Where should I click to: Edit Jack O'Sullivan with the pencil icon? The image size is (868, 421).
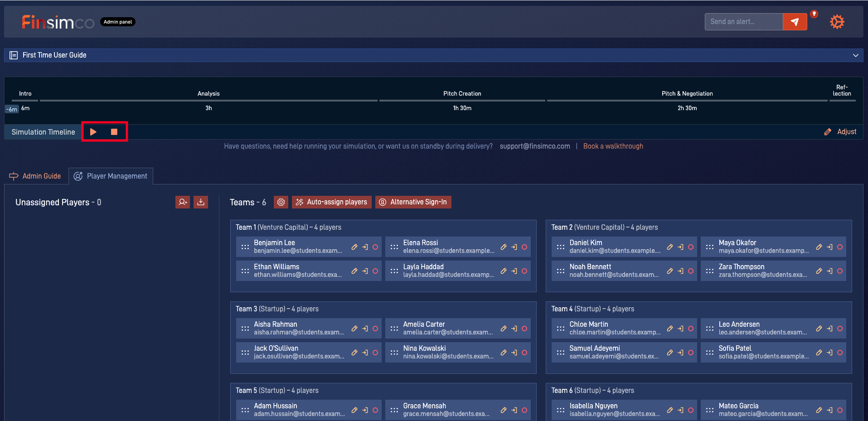[354, 353]
